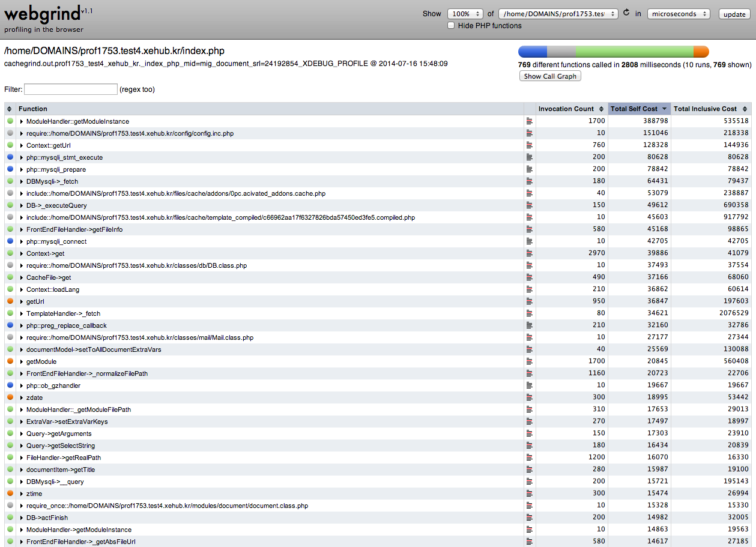Click the Show Call Graph button

tap(549, 76)
